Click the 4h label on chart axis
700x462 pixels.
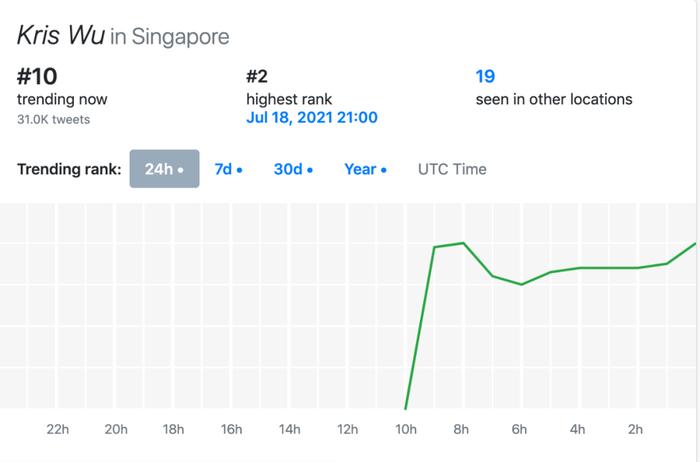click(x=577, y=429)
